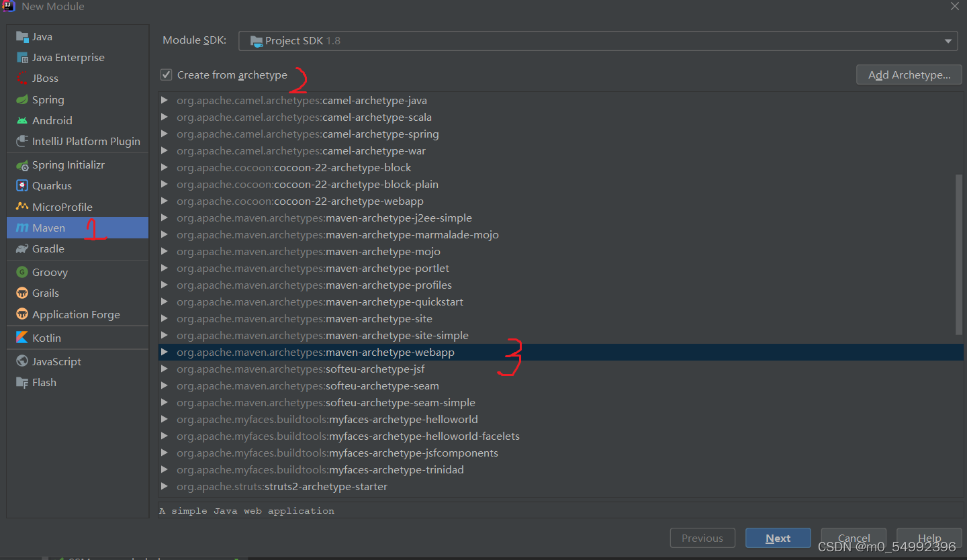This screenshot has height=560, width=967.
Task: Click the Android robot icon
Action: pos(22,121)
